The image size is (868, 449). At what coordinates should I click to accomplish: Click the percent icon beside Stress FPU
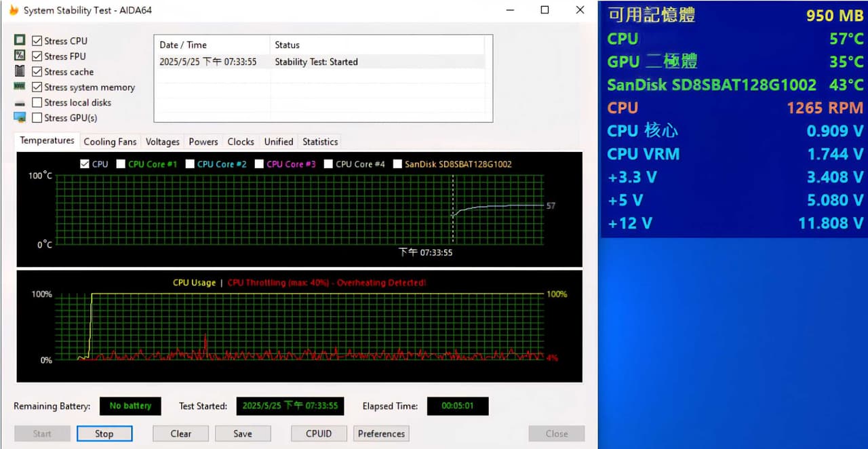click(20, 56)
